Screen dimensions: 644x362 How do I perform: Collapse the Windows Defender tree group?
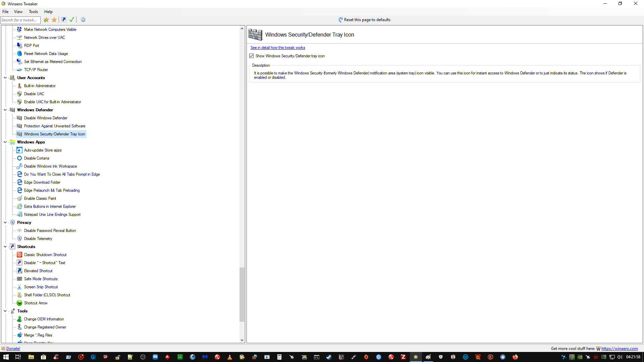click(5, 110)
